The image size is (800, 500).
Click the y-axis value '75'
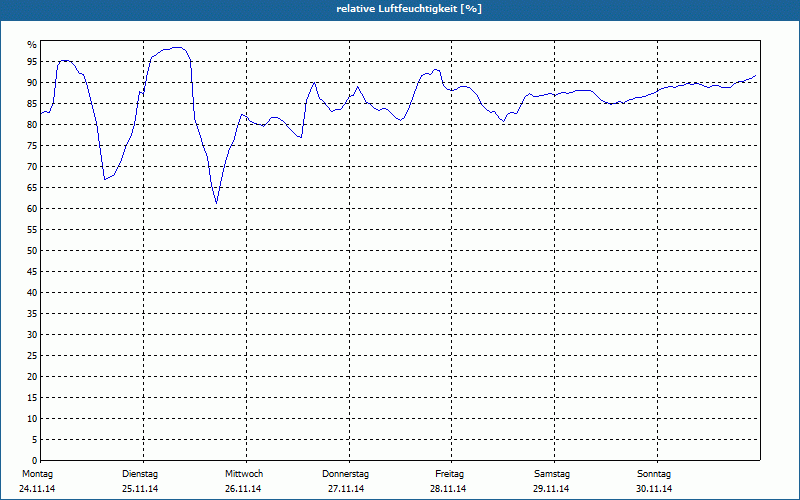pyautogui.click(x=32, y=146)
